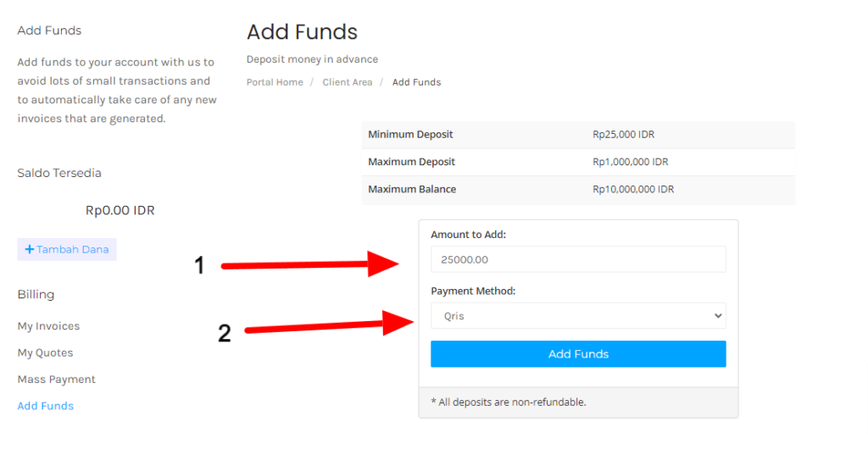Select the Maximum Deposit table row
868x455 pixels.
click(x=578, y=162)
